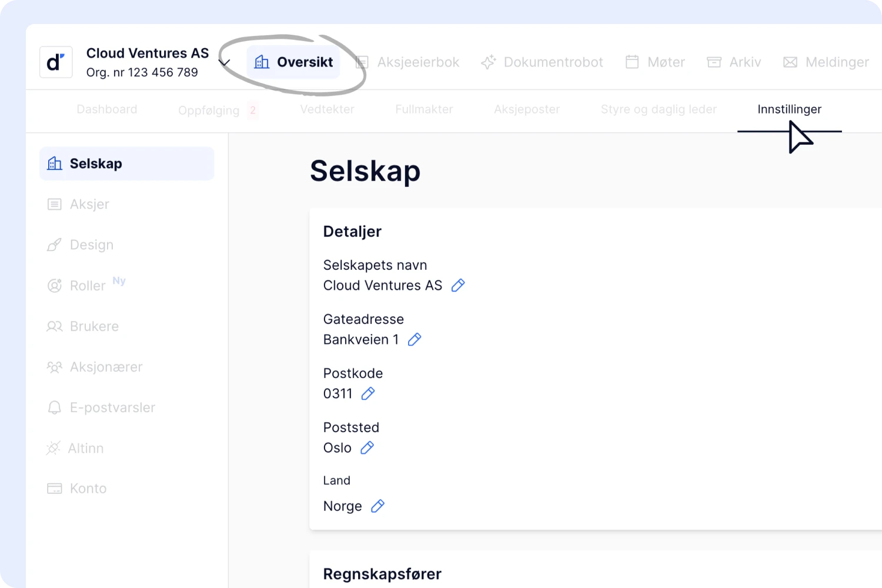Switch to the Innstillinger tab
This screenshot has width=882, height=588.
(x=789, y=109)
